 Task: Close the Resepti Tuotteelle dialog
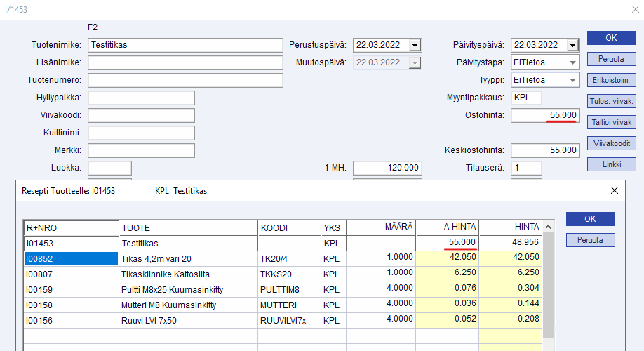(615, 190)
